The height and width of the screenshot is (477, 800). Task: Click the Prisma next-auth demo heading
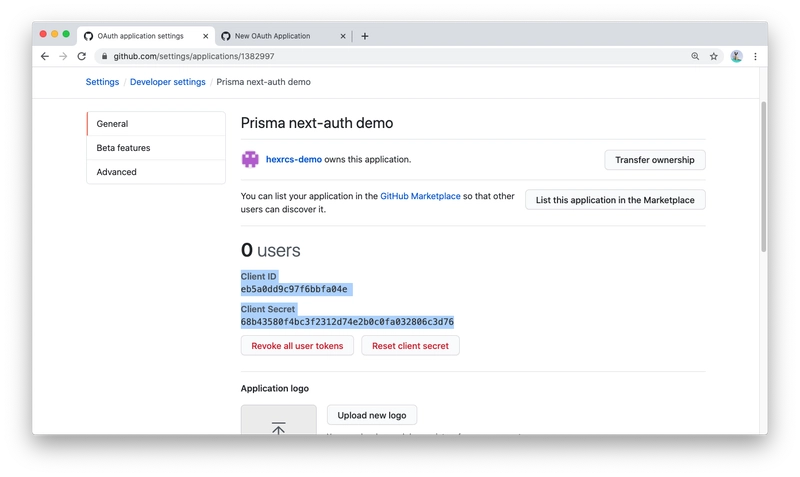tap(317, 123)
